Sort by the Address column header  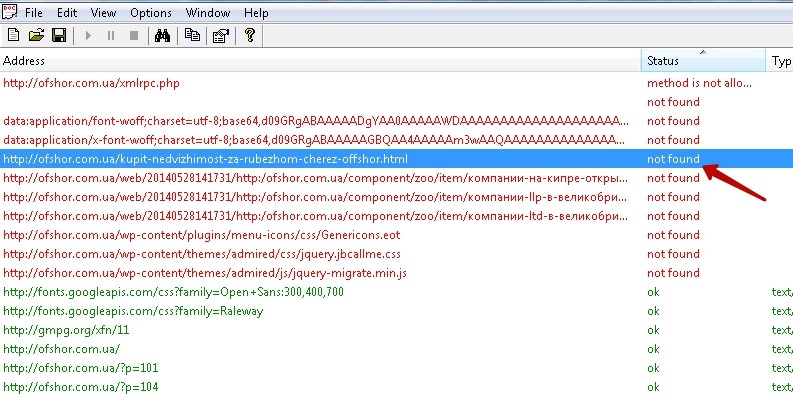pyautogui.click(x=321, y=61)
